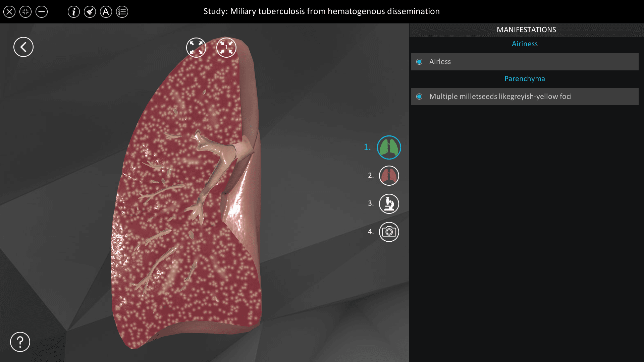The height and width of the screenshot is (362, 644).
Task: Select the Airless radio option
Action: [525, 62]
